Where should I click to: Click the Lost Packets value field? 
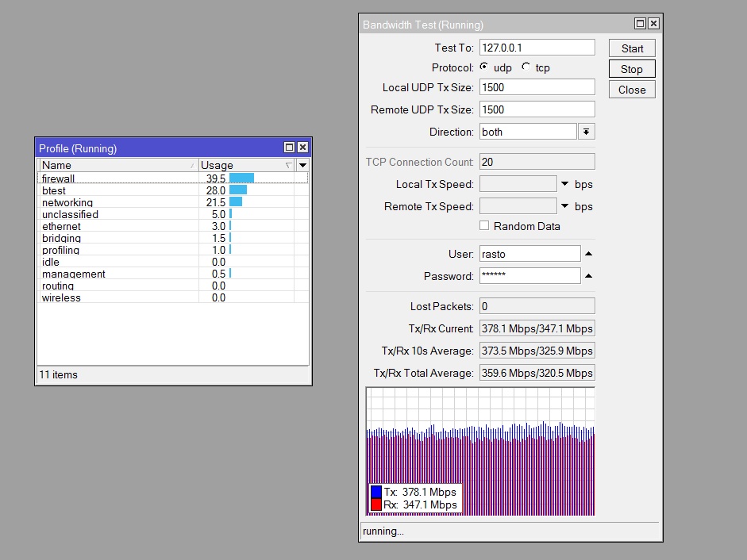(537, 306)
